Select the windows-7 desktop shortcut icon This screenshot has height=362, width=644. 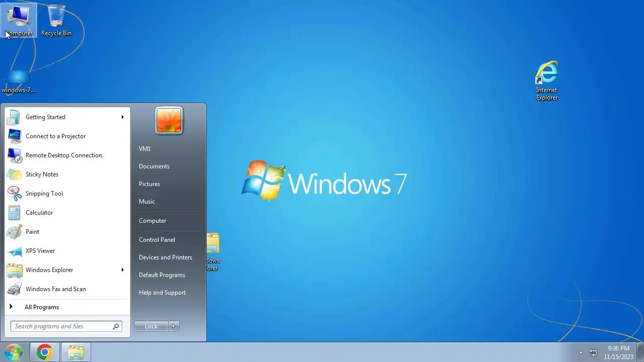tap(19, 81)
